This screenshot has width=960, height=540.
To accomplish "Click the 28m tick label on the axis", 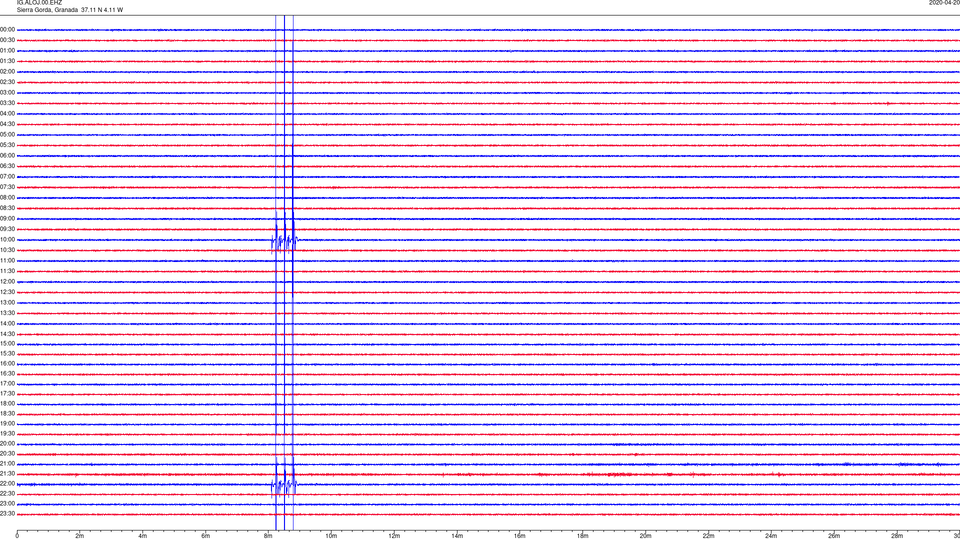I will pyautogui.click(x=897, y=536).
